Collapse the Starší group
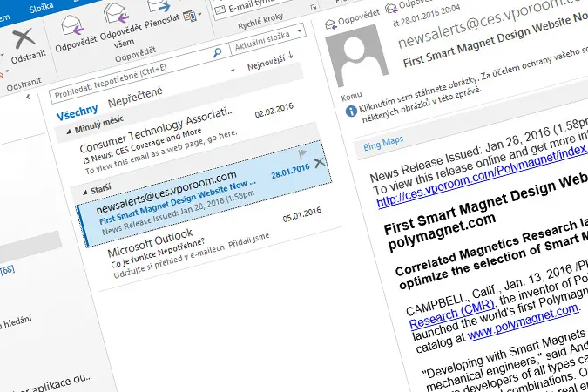Viewport: 588px width, 392px height. pos(85,192)
